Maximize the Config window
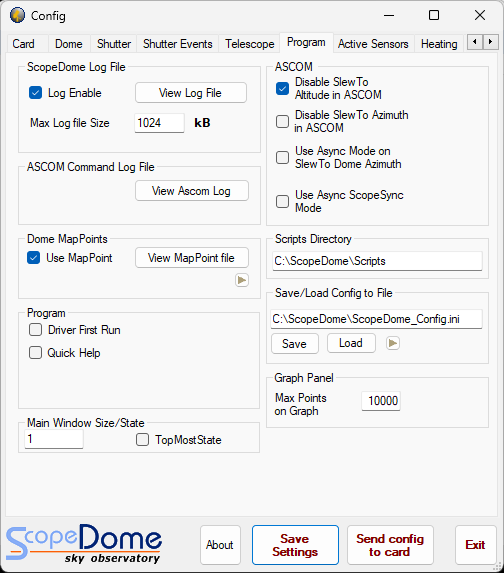 (434, 15)
